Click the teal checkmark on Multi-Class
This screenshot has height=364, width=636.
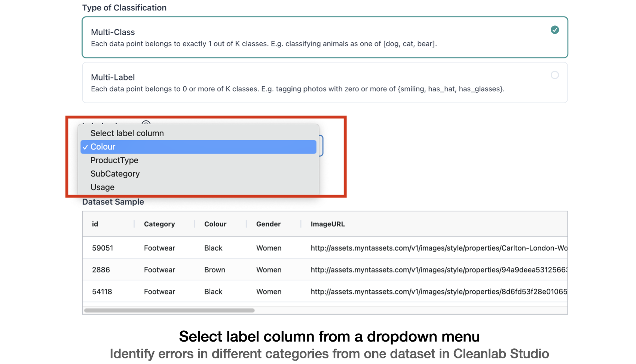point(554,30)
